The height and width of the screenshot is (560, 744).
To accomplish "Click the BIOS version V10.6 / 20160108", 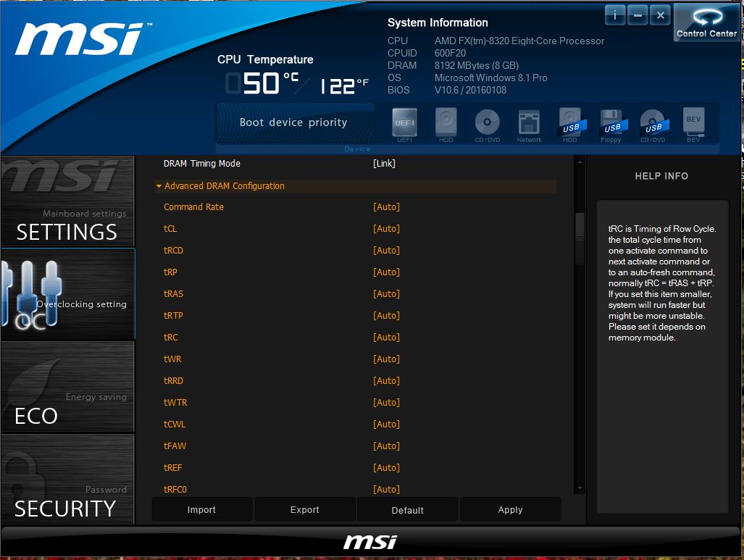I will tap(470, 90).
